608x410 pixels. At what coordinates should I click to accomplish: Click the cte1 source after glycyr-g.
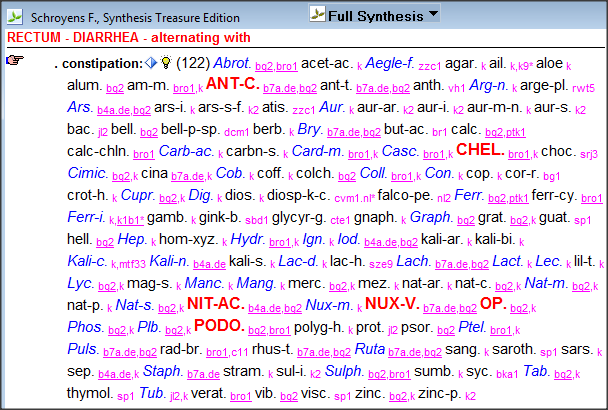click(340, 220)
